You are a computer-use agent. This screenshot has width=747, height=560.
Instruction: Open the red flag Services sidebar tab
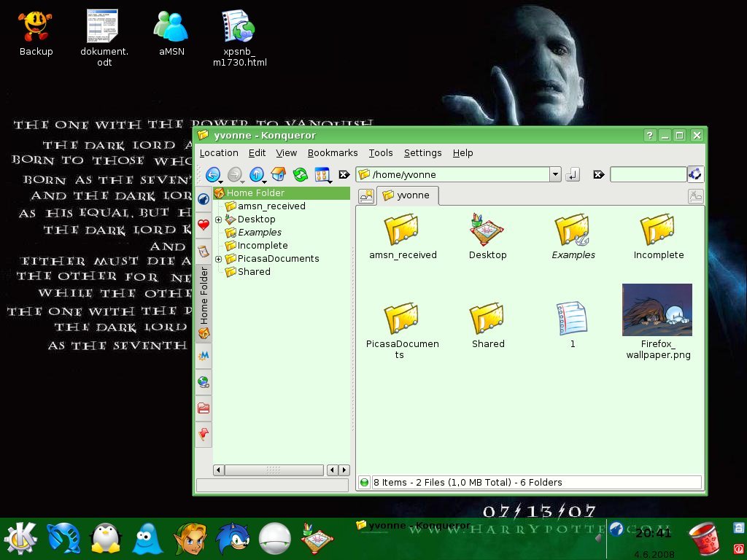point(204,435)
